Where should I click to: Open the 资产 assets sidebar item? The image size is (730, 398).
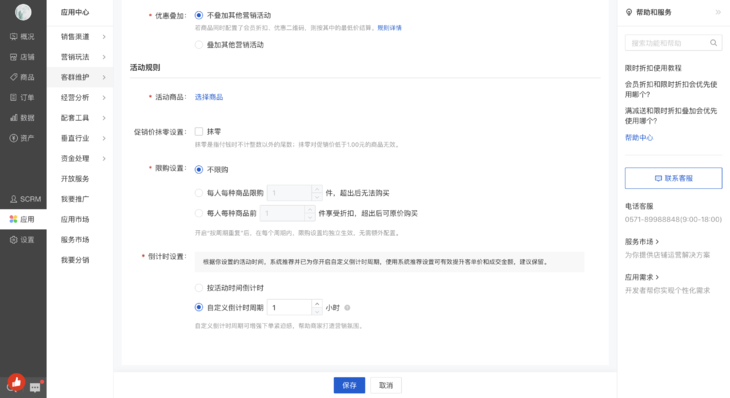(x=22, y=138)
